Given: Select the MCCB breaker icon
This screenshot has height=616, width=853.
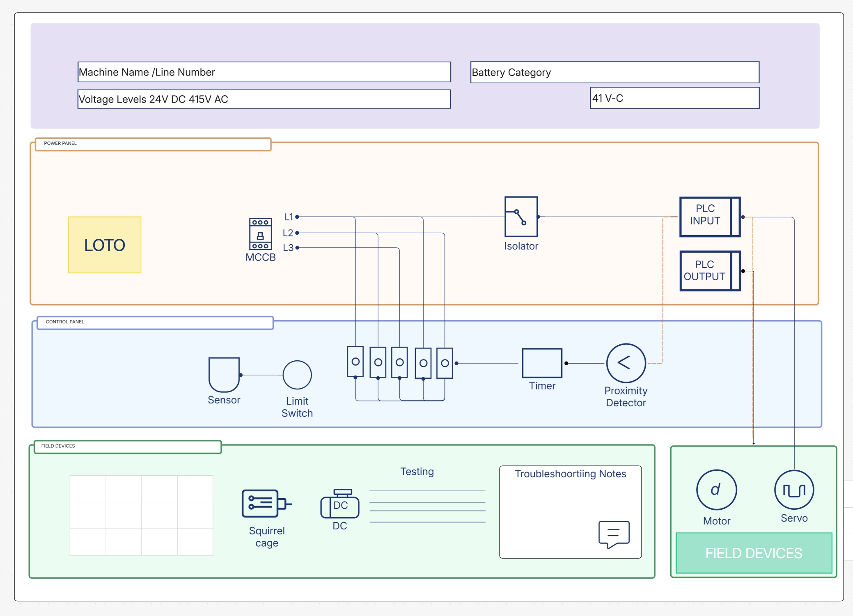Looking at the screenshot, I should tap(260, 234).
